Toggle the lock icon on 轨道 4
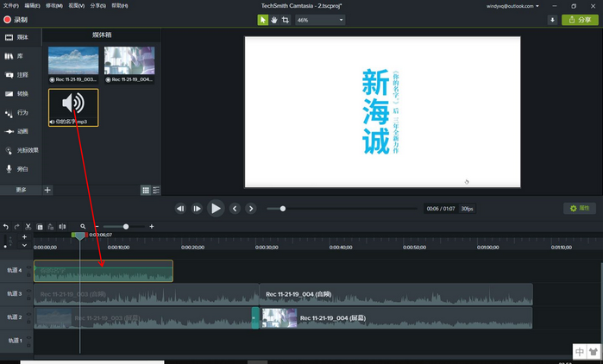This screenshot has height=364, width=603. [x=28, y=274]
